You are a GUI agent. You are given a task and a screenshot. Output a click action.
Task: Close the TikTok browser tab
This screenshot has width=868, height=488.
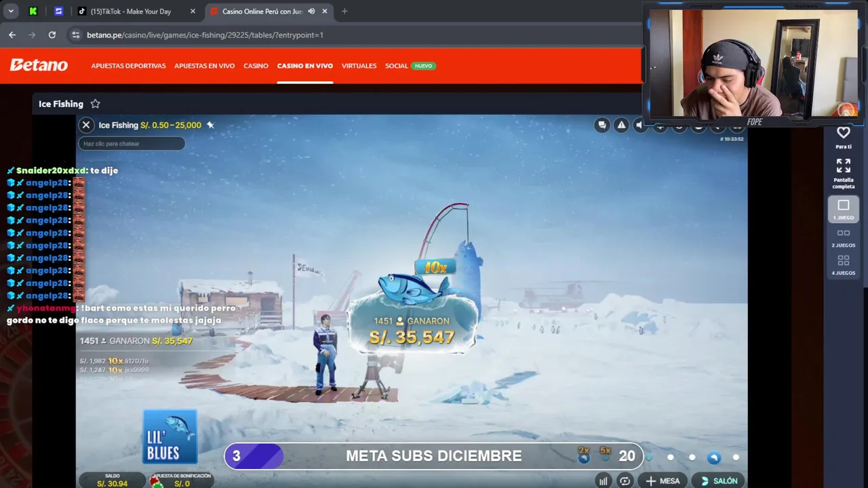pyautogui.click(x=193, y=12)
